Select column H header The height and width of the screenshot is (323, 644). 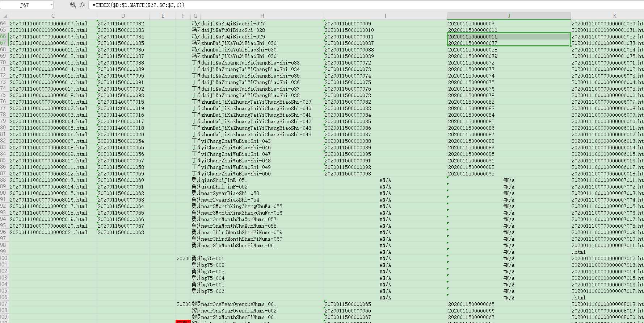point(262,16)
